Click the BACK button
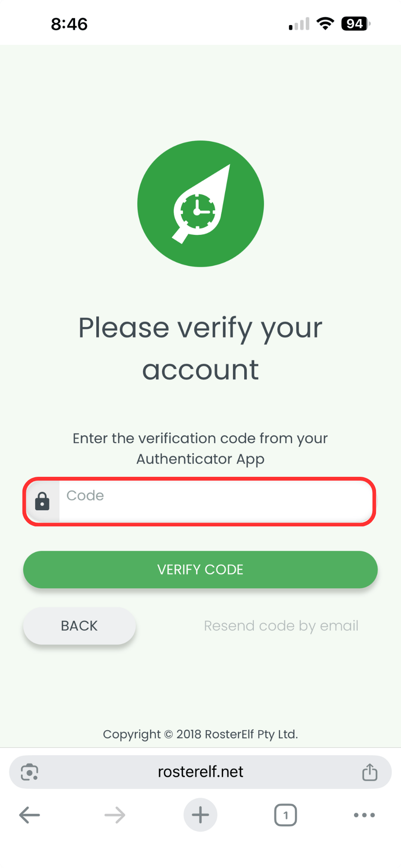This screenshot has width=401, height=868. click(79, 626)
